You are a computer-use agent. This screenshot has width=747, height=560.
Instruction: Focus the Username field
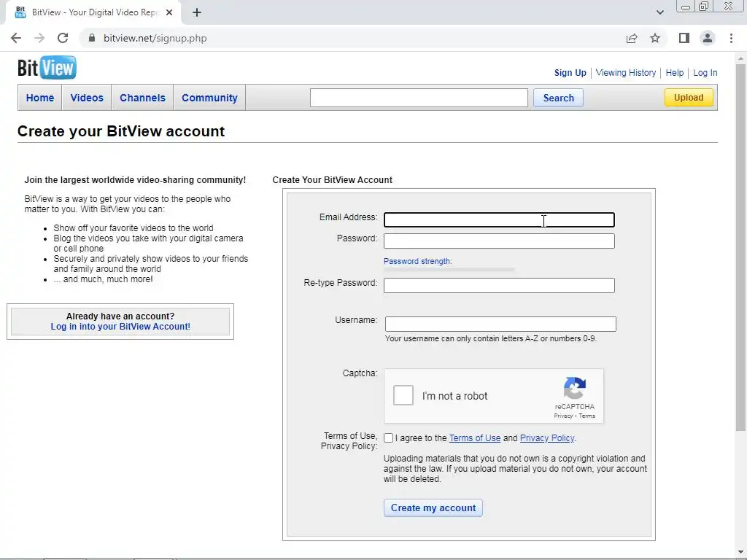500,324
